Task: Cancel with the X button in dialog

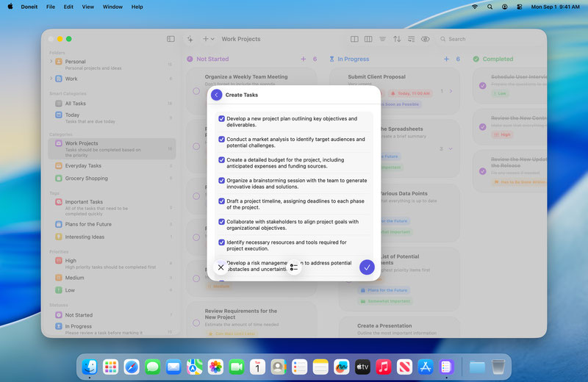Action: point(220,267)
